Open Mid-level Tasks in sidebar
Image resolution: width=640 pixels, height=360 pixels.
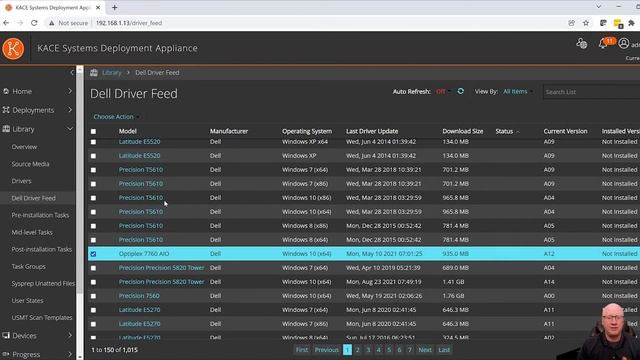pyautogui.click(x=32, y=232)
